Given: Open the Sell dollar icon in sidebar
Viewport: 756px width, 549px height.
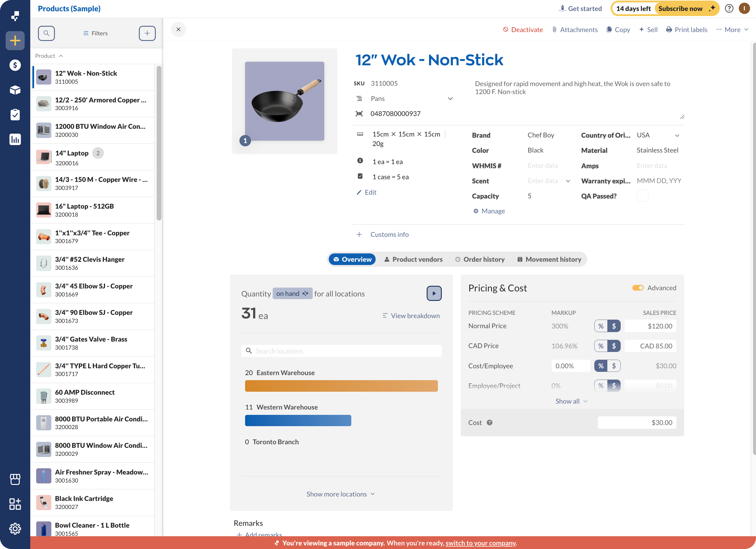Looking at the screenshot, I should tap(15, 65).
